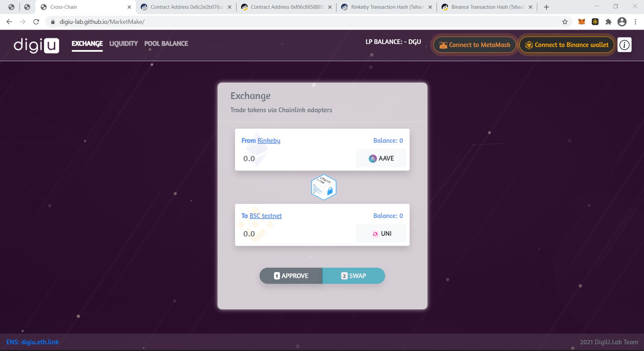The height and width of the screenshot is (351, 644).
Task: Go forward in browser history
Action: (x=23, y=22)
